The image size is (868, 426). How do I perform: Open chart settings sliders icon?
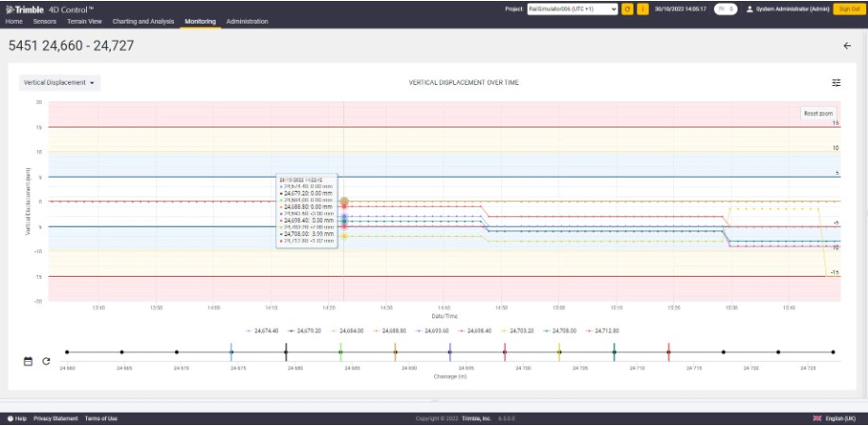point(836,83)
